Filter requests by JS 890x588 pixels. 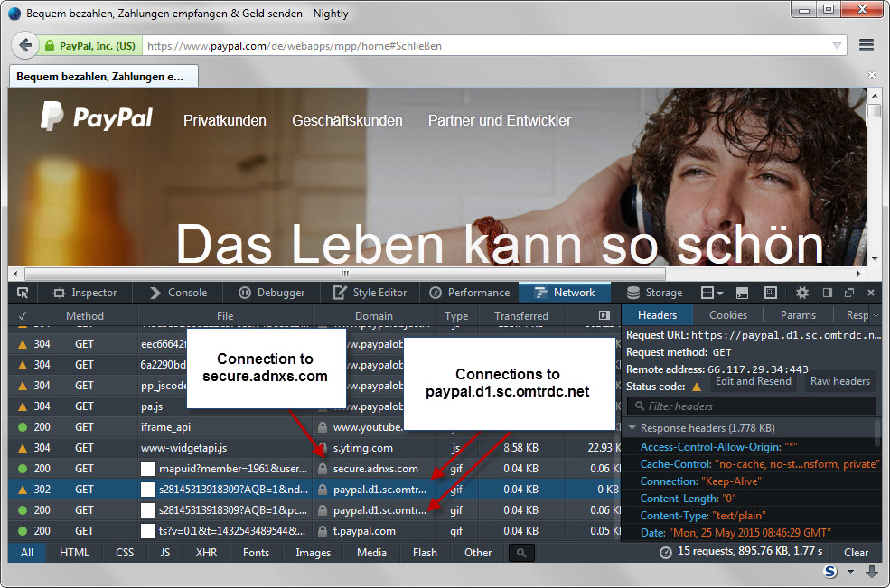pyautogui.click(x=164, y=552)
